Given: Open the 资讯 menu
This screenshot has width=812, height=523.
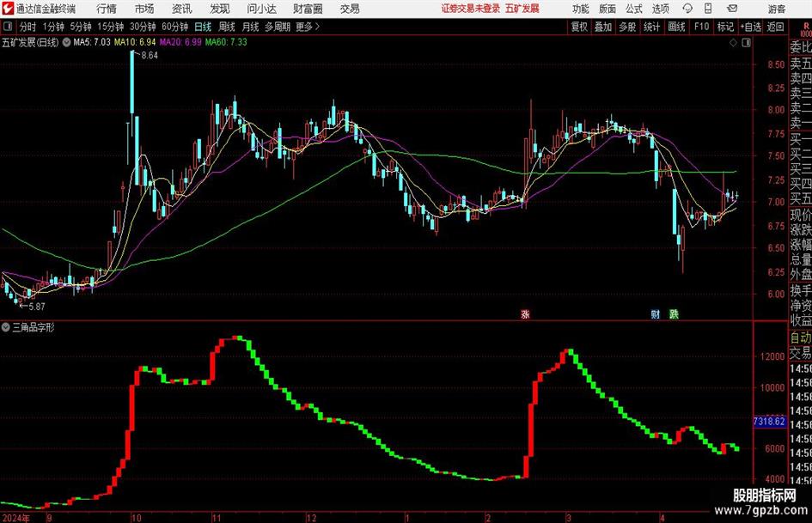Looking at the screenshot, I should pos(182,9).
